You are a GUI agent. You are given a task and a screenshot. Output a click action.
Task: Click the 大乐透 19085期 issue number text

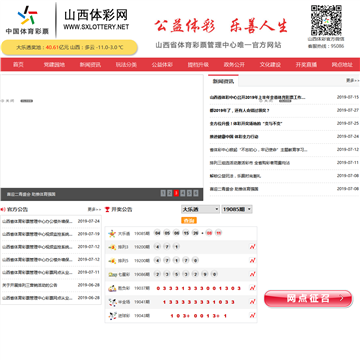pos(142,234)
